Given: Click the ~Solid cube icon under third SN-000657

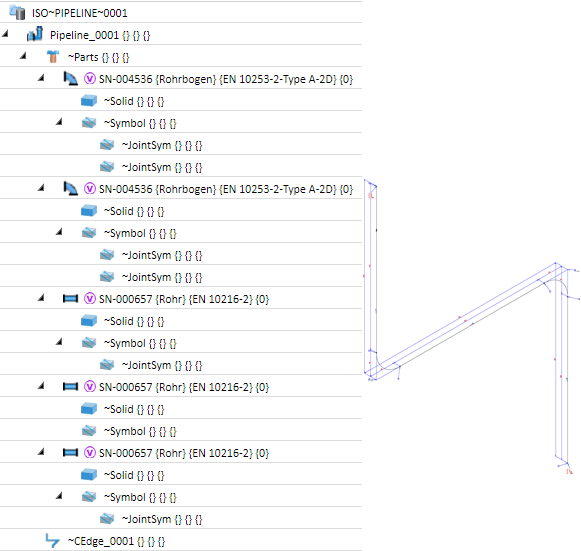Looking at the screenshot, I should (x=89, y=475).
